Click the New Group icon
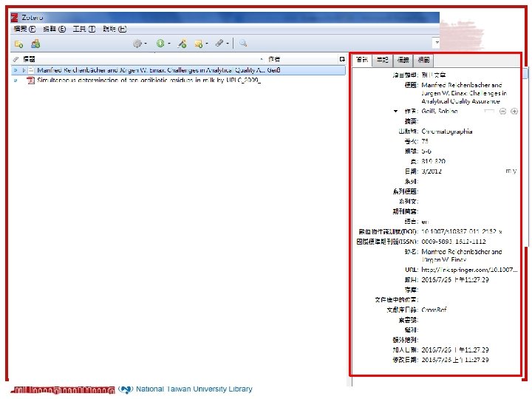The image size is (532, 399). pyautogui.click(x=35, y=44)
